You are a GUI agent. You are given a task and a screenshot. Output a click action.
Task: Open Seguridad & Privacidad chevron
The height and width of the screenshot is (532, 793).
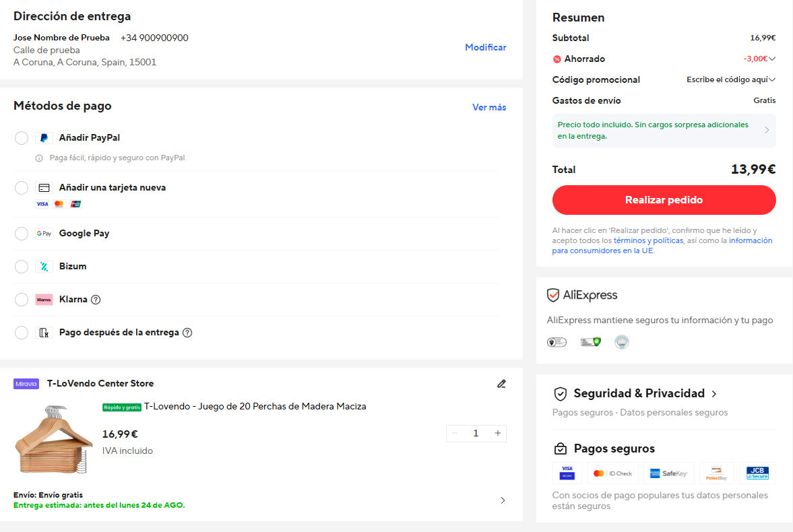coord(713,394)
